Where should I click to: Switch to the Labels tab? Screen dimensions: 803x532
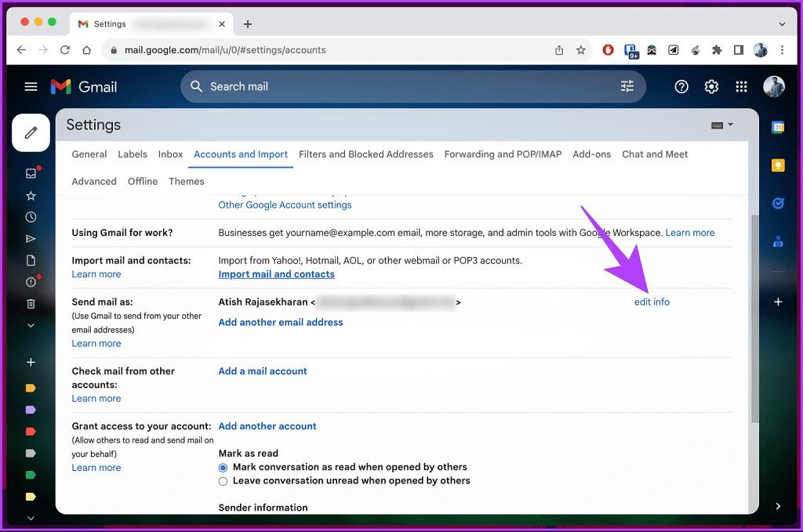point(132,154)
